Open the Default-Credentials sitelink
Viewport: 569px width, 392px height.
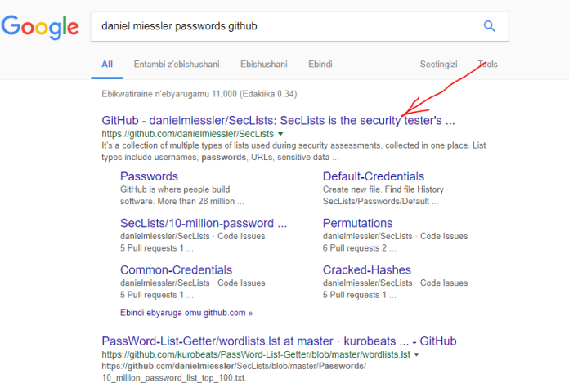coord(373,176)
